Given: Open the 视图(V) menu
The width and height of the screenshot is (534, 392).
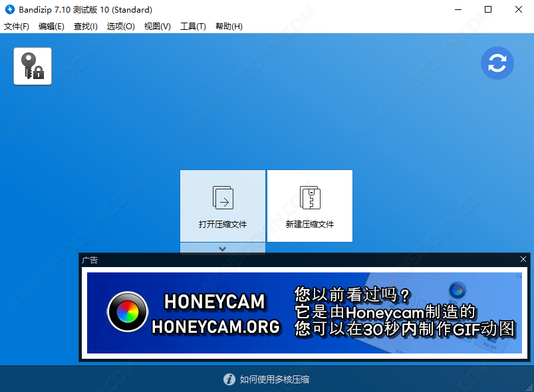Looking at the screenshot, I should pos(157,27).
